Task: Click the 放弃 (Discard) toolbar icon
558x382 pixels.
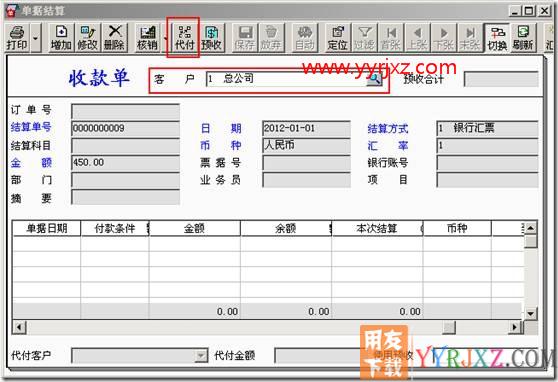Action: click(x=271, y=38)
